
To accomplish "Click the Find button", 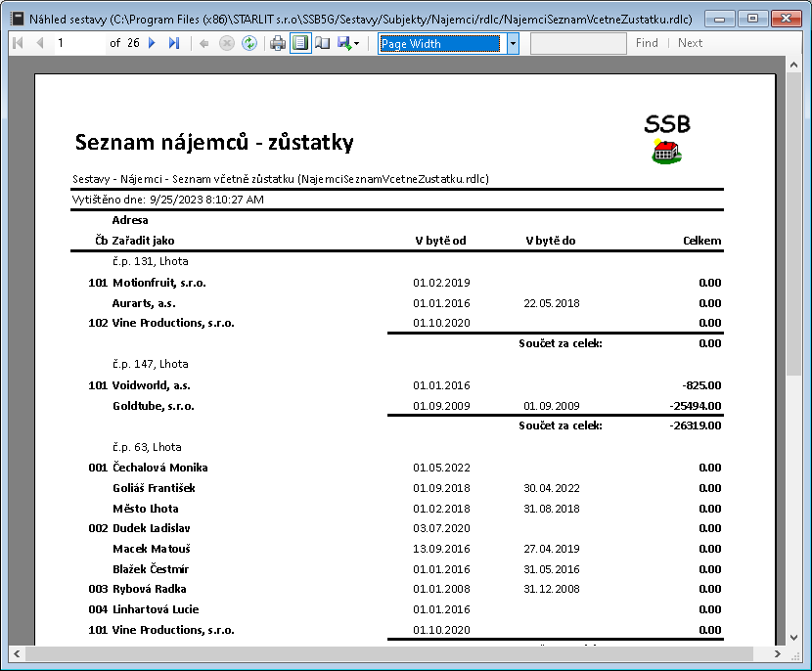I will click(x=647, y=43).
